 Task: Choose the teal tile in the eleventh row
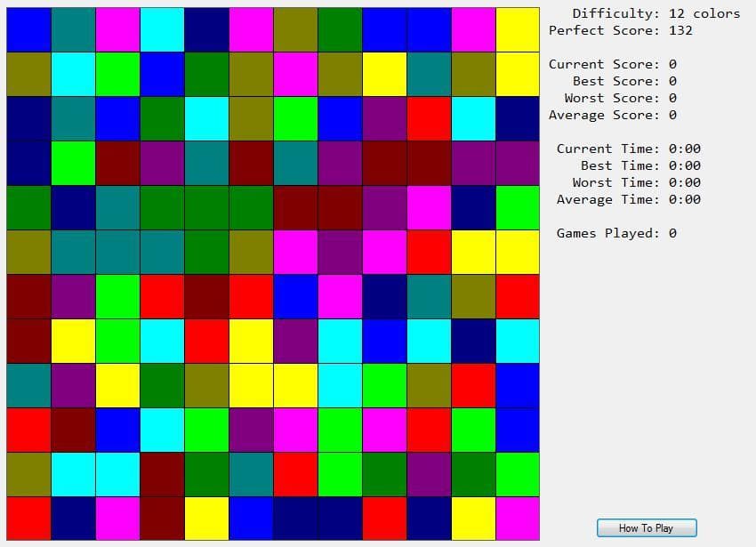coord(251,474)
